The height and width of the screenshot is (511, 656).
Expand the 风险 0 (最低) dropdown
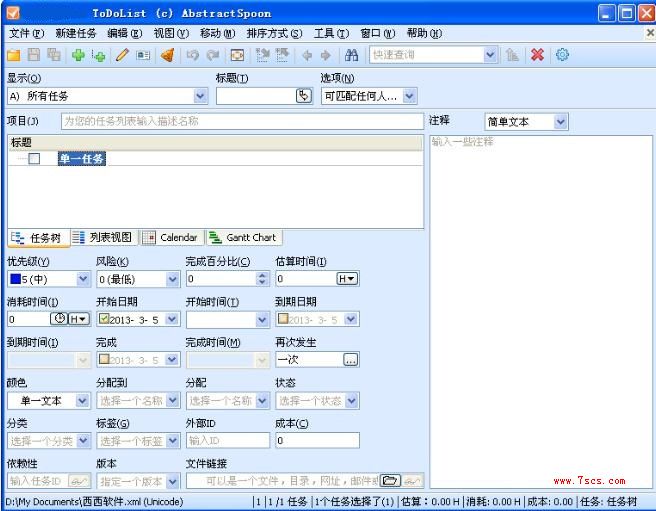(x=173, y=279)
